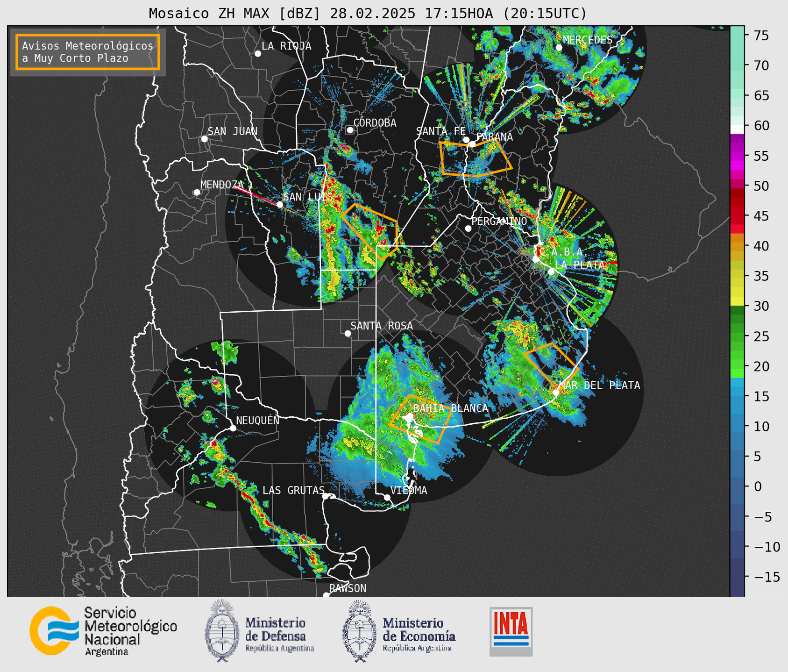Click the 'Mosaico ZH MAX [dBZ]' title text
The image size is (788, 672).
235,13
